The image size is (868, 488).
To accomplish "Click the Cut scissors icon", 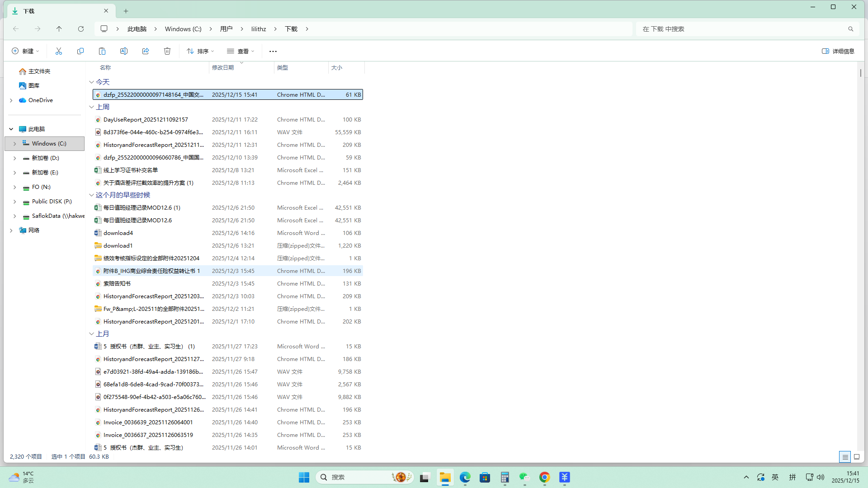I will [x=59, y=51].
